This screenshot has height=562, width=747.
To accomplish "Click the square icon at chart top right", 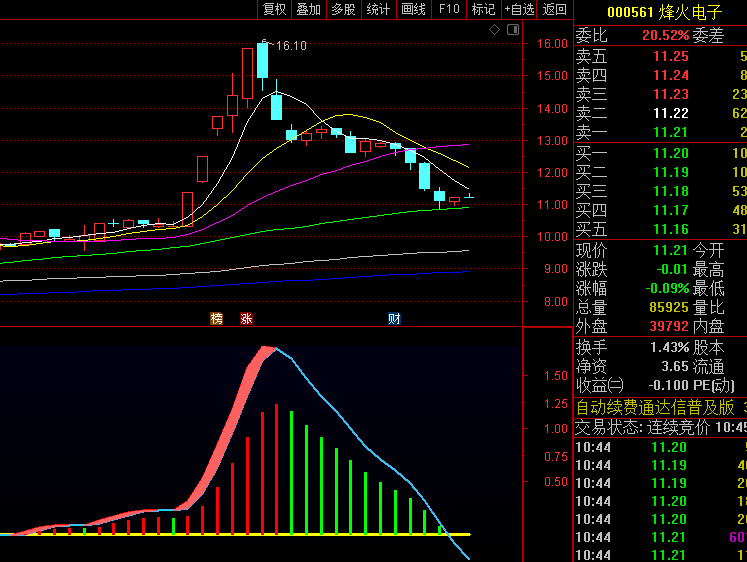I will (x=512, y=31).
